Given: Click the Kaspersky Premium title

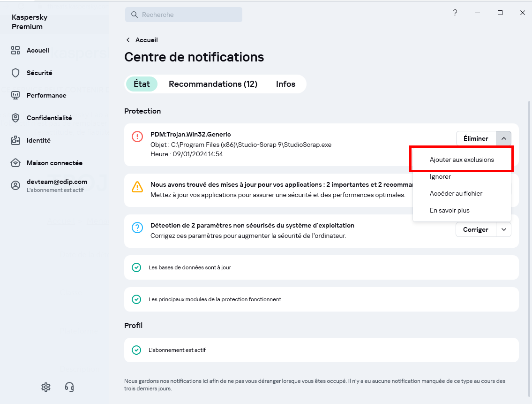Looking at the screenshot, I should 30,22.
